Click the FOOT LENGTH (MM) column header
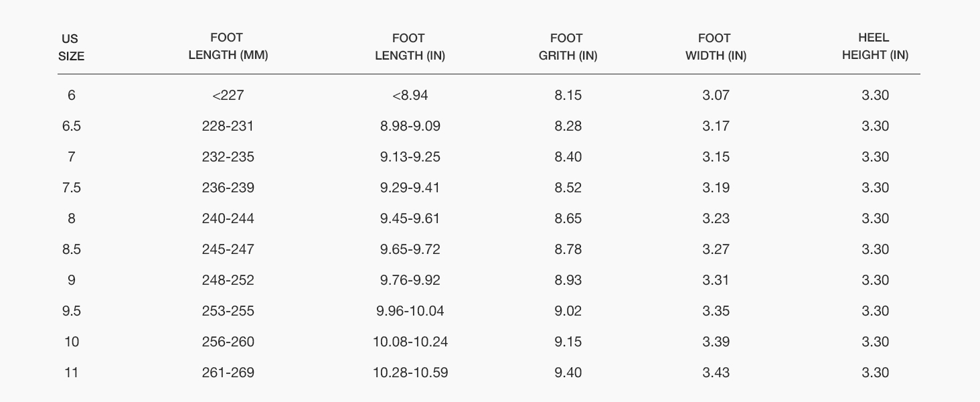 click(x=228, y=47)
